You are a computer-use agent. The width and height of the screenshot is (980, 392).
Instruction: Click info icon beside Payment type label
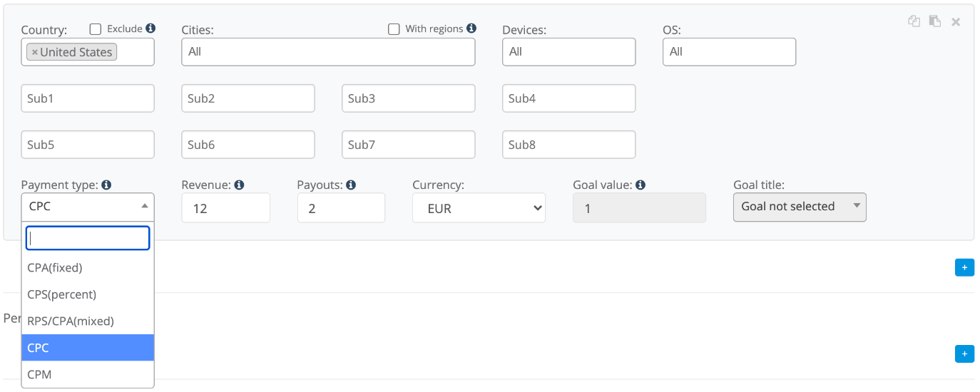106,185
